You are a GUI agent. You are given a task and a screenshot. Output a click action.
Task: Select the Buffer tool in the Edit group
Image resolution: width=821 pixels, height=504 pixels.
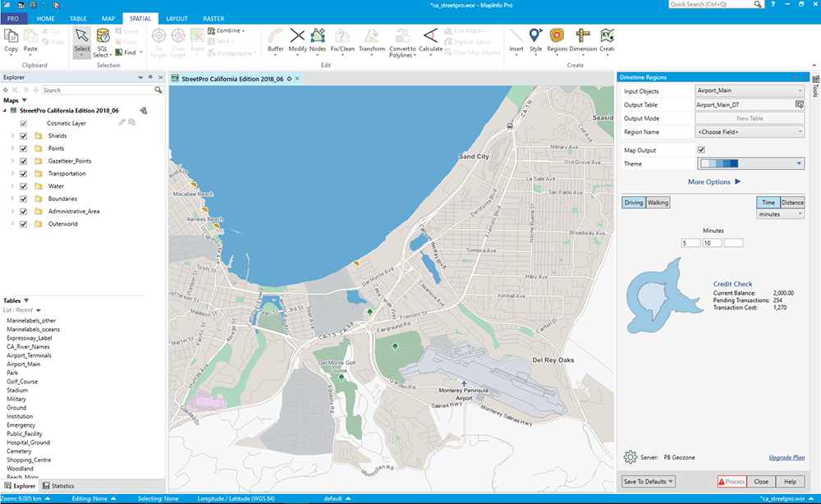click(x=276, y=41)
